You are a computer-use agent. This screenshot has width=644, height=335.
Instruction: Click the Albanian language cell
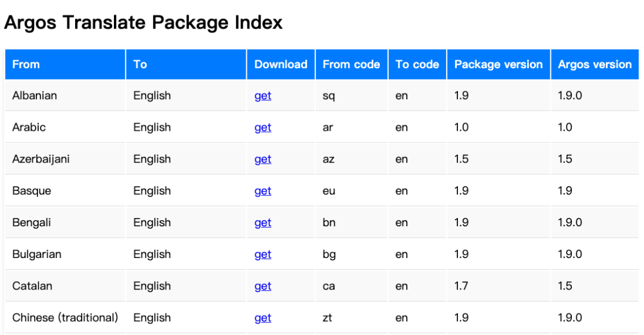coord(35,96)
